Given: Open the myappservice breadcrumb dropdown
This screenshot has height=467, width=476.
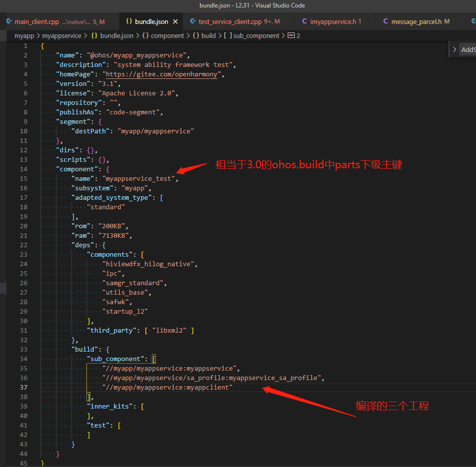Looking at the screenshot, I should [x=61, y=35].
